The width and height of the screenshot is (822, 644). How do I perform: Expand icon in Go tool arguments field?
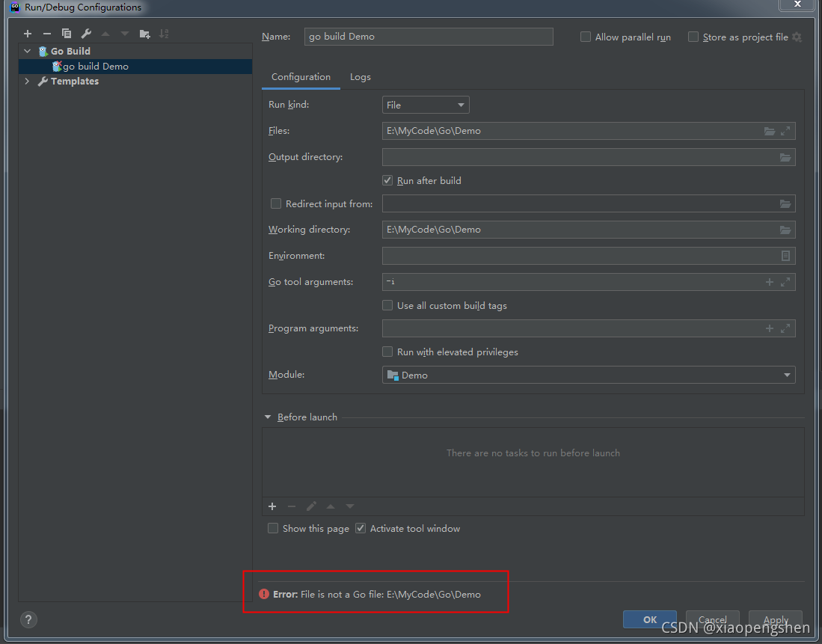pyautogui.click(x=785, y=282)
